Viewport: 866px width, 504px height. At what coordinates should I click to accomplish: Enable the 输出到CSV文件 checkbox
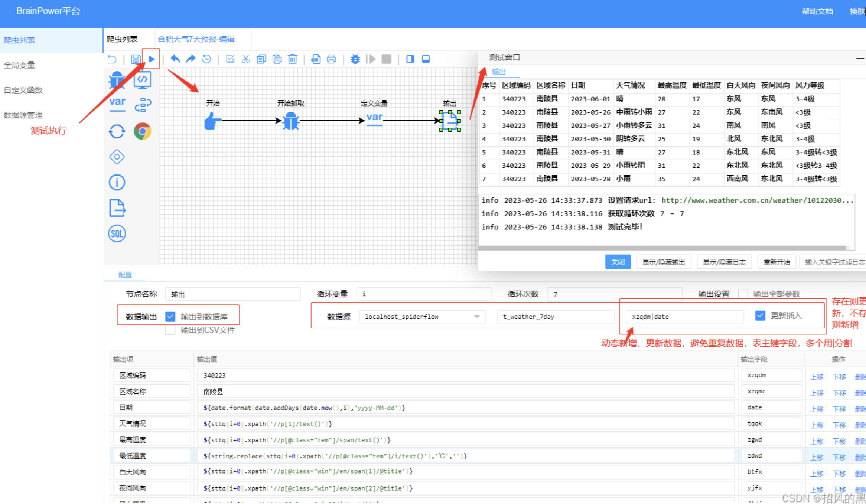click(x=170, y=330)
